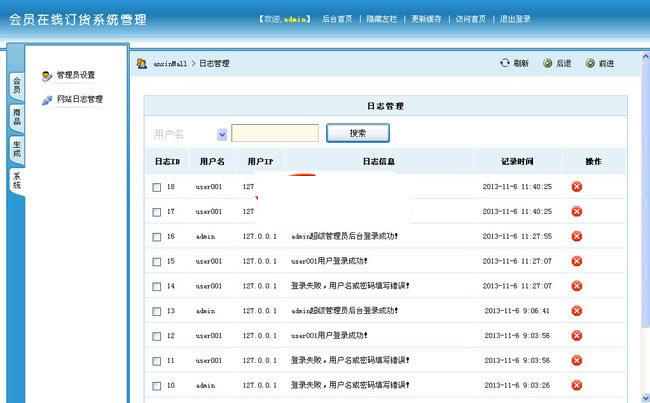Screen dimensions: 650x403
Task: Click the green 前进 forward icon
Action: coord(590,64)
